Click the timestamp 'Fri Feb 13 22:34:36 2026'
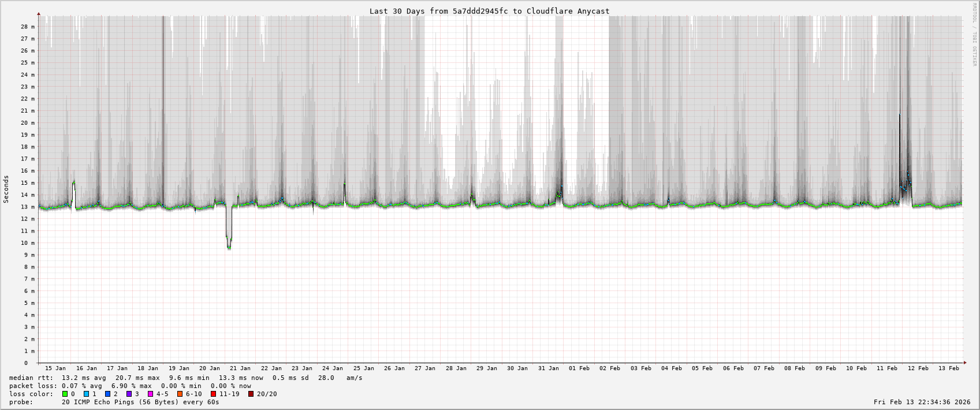 tap(922, 402)
